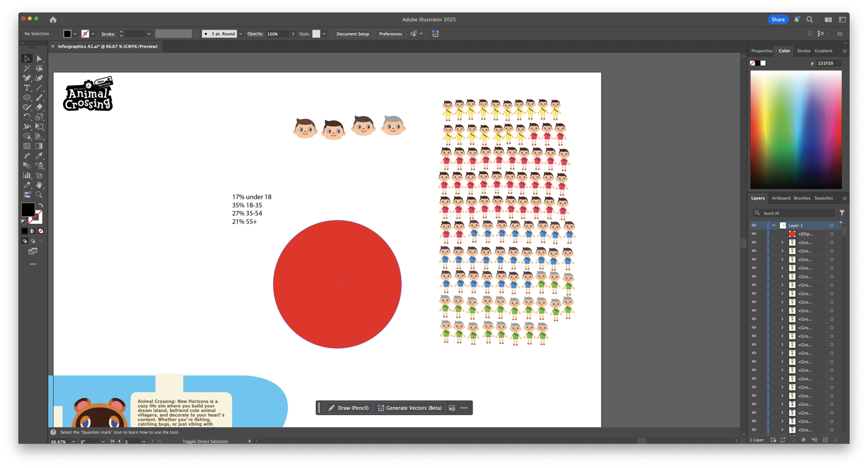Open zoom level dropdown at 66.67%
Screen dimensions: 868x468
(x=74, y=441)
